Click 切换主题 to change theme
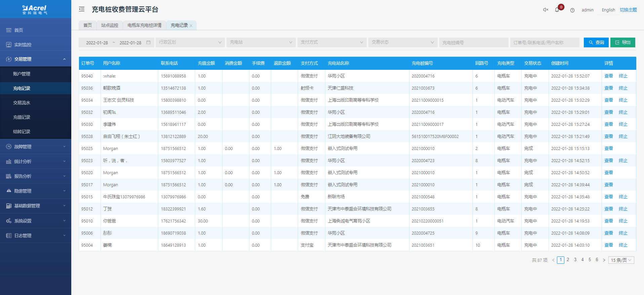 [628, 10]
